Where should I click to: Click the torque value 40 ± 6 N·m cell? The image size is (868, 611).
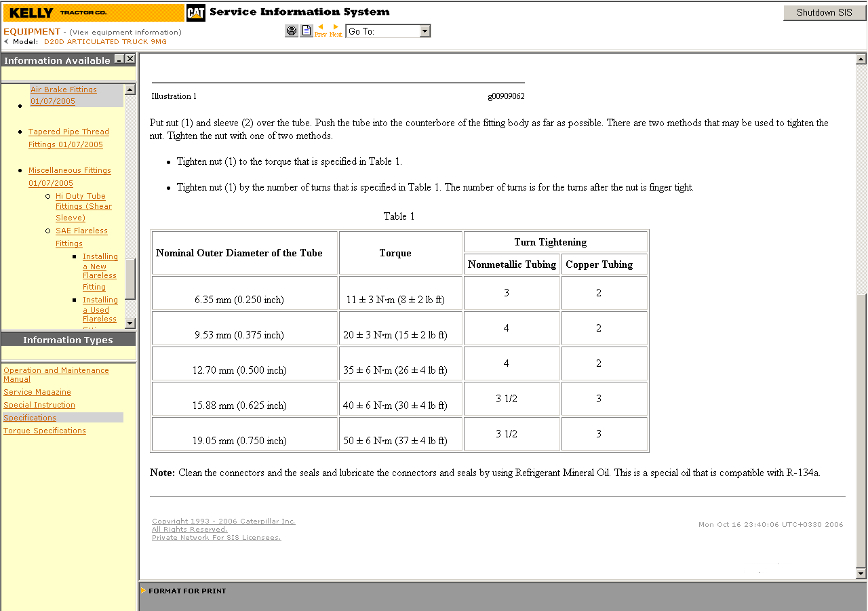click(x=401, y=399)
